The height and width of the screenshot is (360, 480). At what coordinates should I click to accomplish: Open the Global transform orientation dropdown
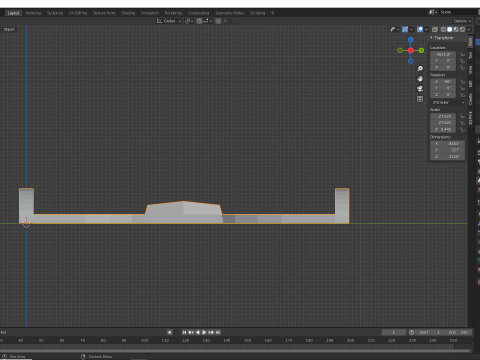click(169, 21)
